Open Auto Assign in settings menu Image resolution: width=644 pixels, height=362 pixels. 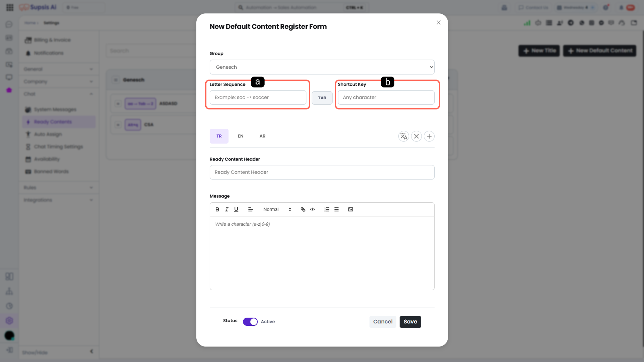tap(59, 134)
